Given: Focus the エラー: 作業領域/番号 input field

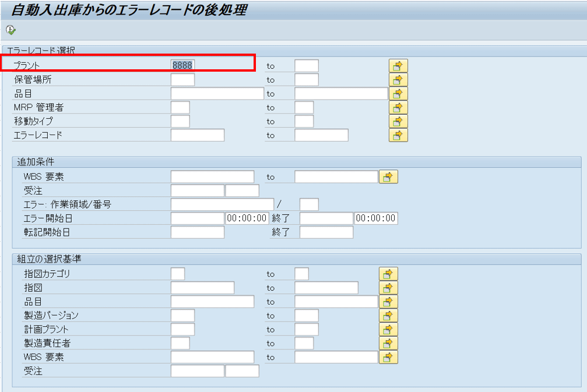Looking at the screenshot, I should [222, 204].
